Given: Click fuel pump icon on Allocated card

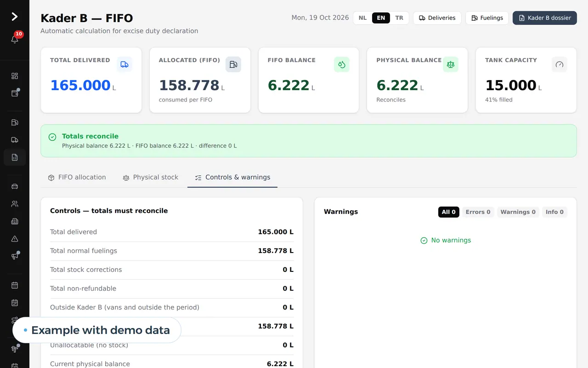Looking at the screenshot, I should pos(233,64).
